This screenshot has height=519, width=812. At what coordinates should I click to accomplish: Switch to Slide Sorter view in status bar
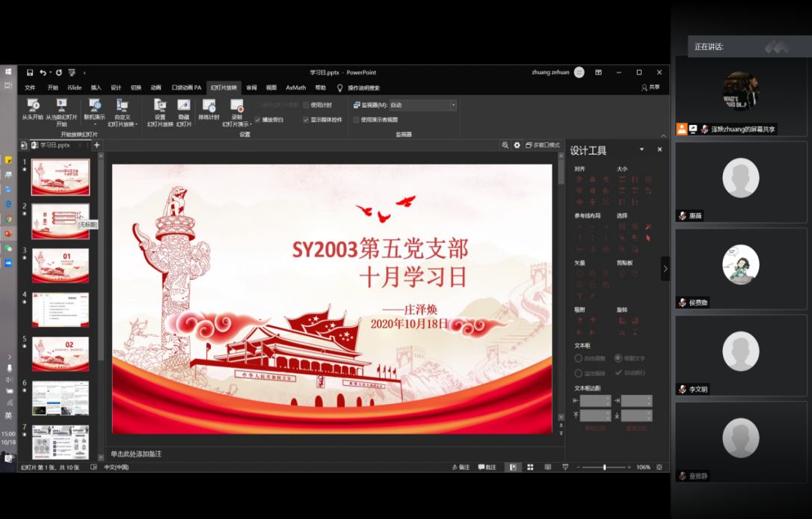(x=529, y=467)
